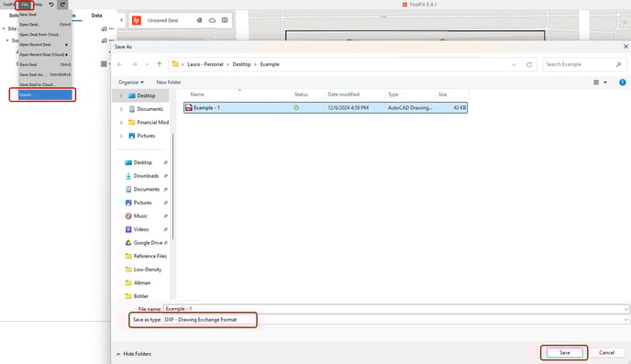Screen dimensions: 631x364
Task: Open the File menu in TestFit
Action: (25, 5)
